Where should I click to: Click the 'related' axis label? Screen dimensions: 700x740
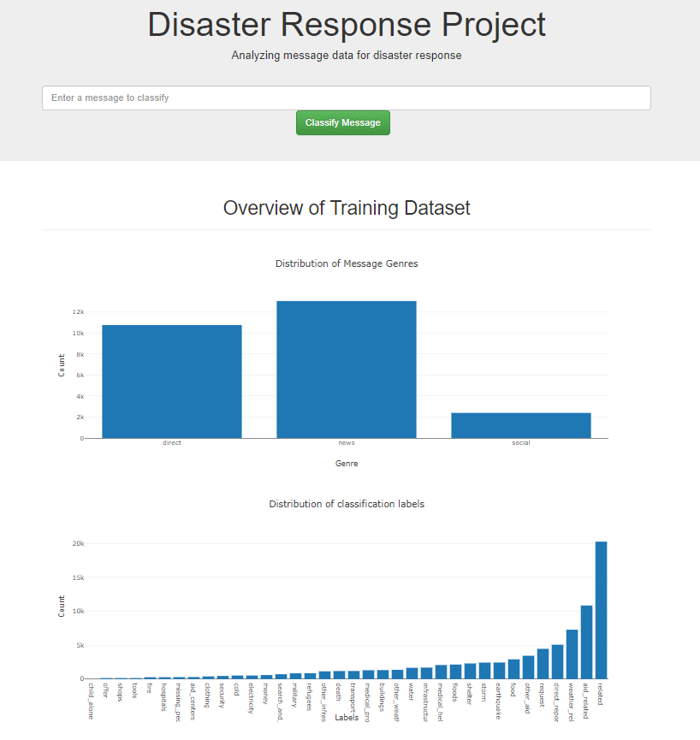click(601, 694)
